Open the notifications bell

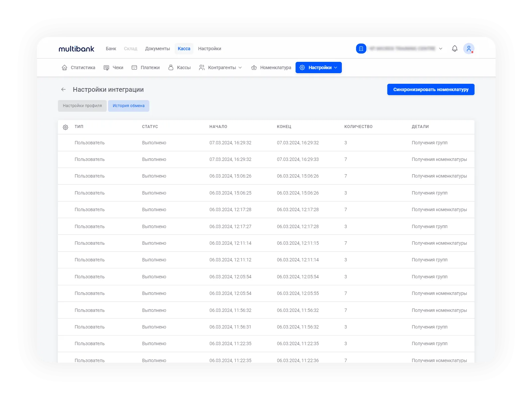(455, 49)
